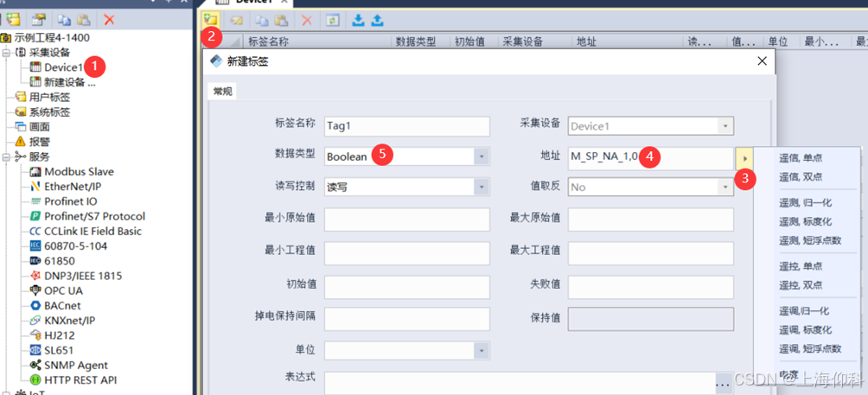This screenshot has height=395, width=868.
Task: Click the Profinet IO service icon
Action: click(35, 201)
